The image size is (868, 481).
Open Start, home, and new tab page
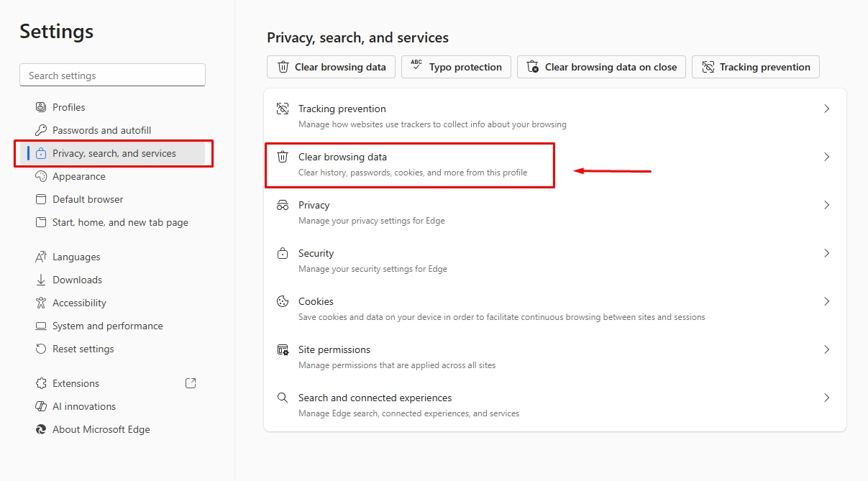click(119, 222)
